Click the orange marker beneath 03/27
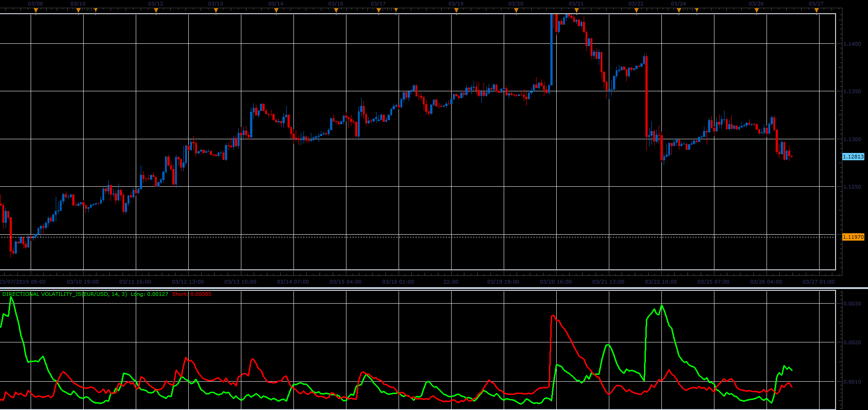This screenshot has height=410, width=868. coord(816,10)
